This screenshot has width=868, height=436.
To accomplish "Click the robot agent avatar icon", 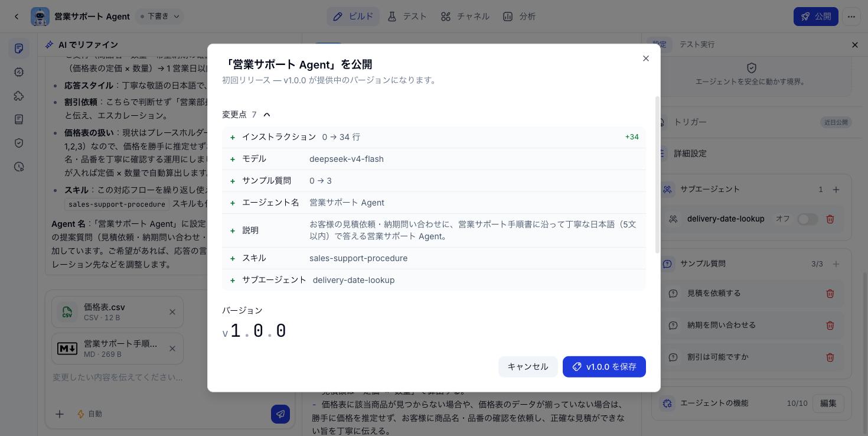I will tap(40, 17).
